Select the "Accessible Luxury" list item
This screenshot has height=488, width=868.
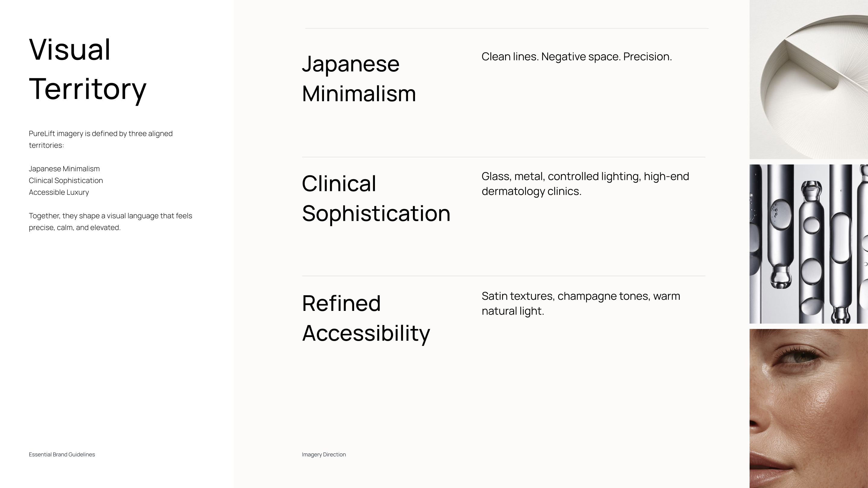tap(59, 192)
